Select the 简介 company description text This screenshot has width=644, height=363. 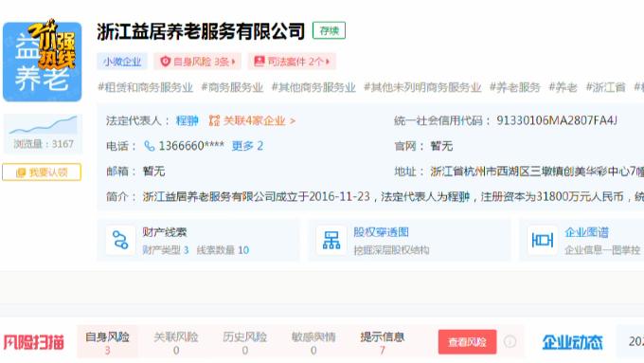pos(393,196)
